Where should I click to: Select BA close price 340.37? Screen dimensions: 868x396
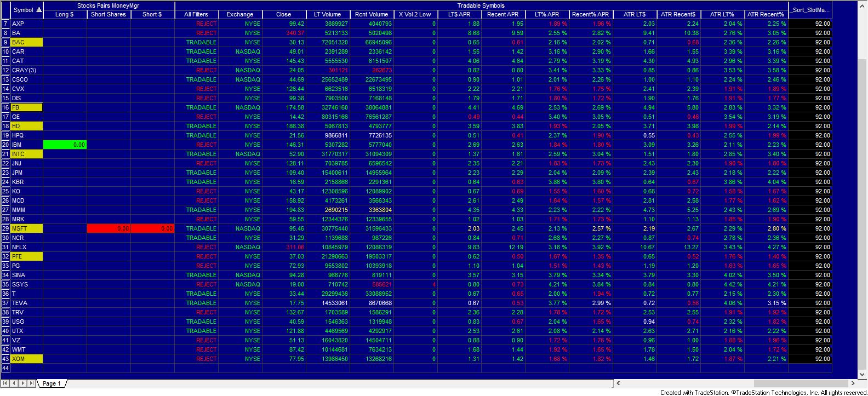(284, 33)
